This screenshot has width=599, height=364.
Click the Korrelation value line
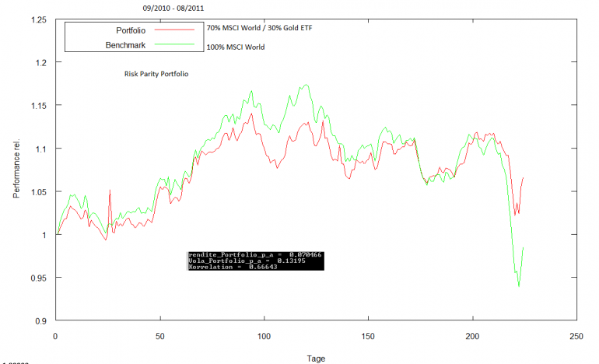click(x=233, y=267)
